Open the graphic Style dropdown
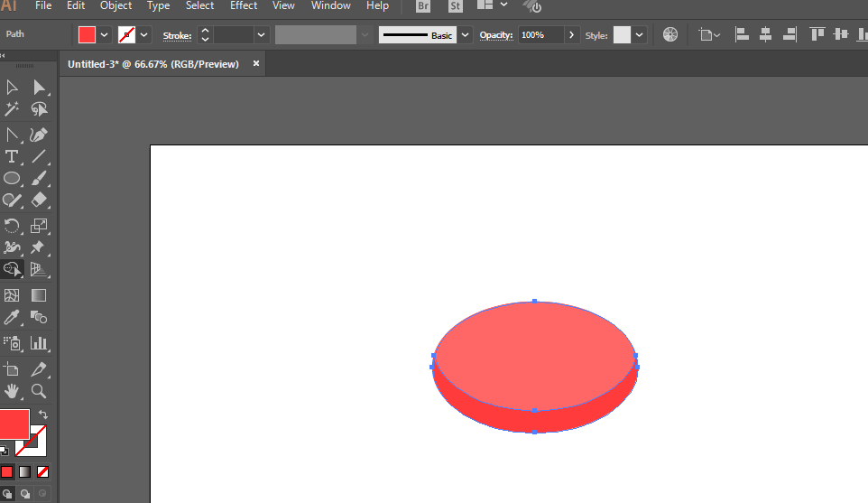The height and width of the screenshot is (503, 868). click(x=640, y=35)
